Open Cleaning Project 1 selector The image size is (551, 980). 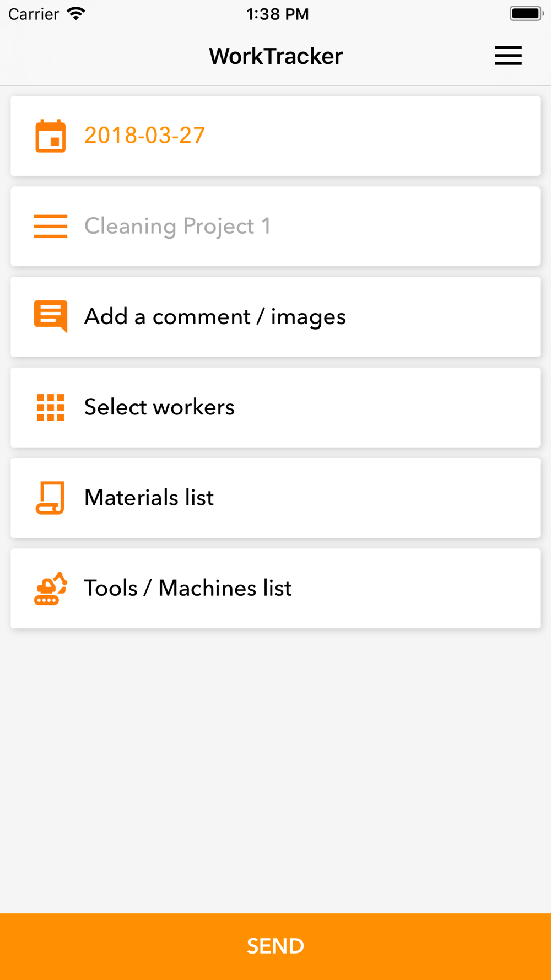275,227
